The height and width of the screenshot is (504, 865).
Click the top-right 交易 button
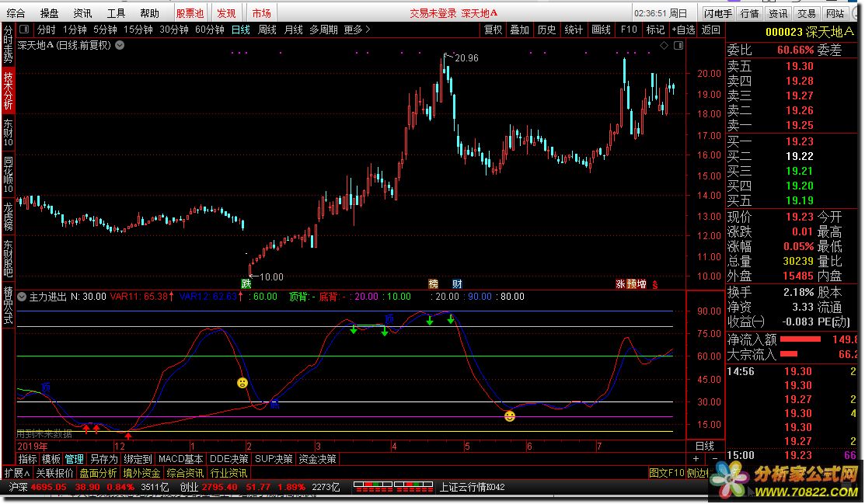point(806,13)
